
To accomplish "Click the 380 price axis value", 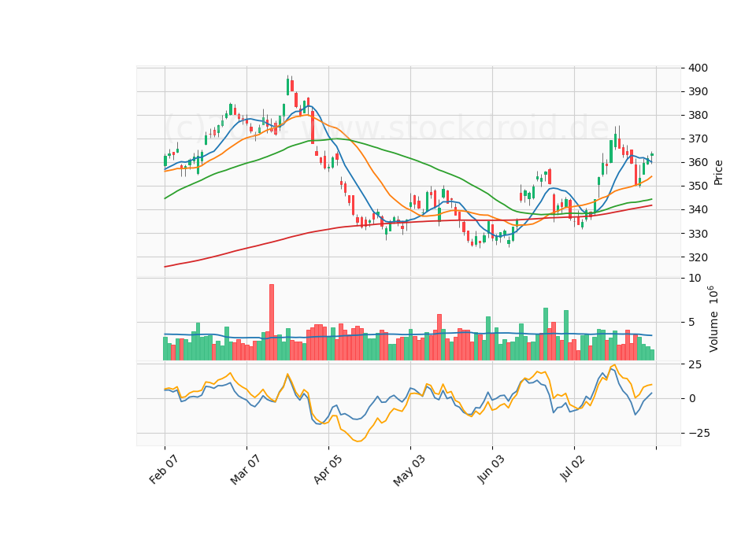I will [699, 115].
